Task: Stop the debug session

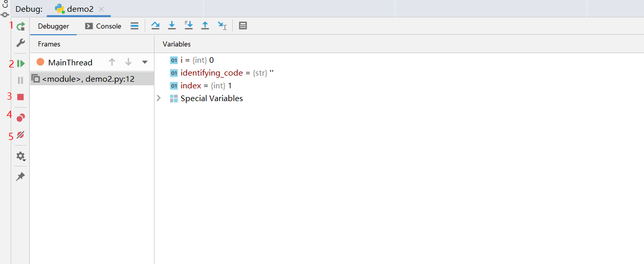Action: (x=20, y=97)
